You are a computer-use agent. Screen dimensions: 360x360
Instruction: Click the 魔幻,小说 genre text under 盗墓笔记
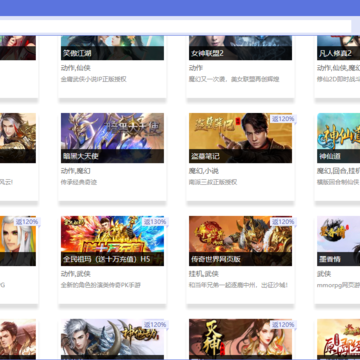point(204,171)
